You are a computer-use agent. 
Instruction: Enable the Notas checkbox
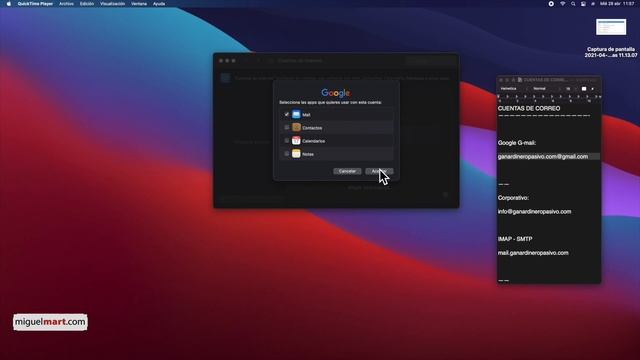coord(287,153)
